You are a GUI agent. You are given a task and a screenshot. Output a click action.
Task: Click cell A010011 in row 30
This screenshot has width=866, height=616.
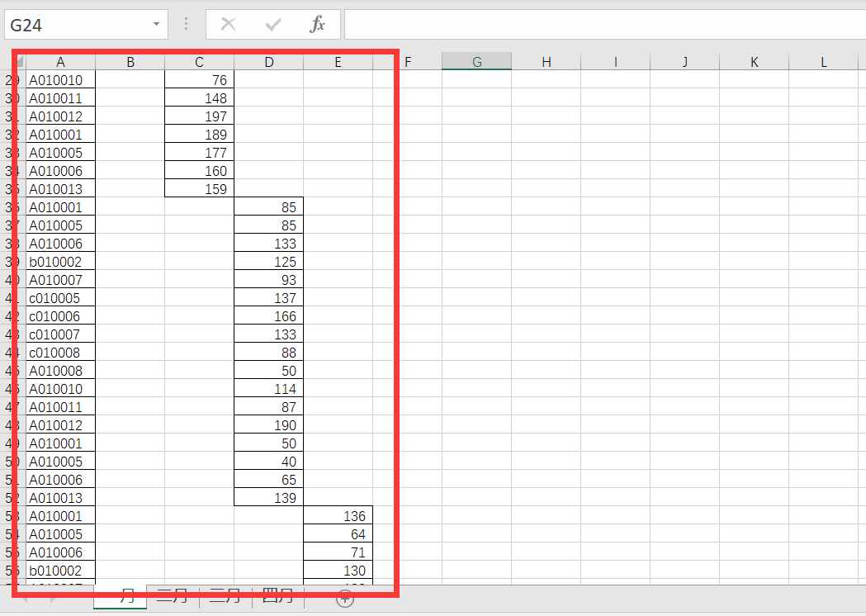pos(61,98)
